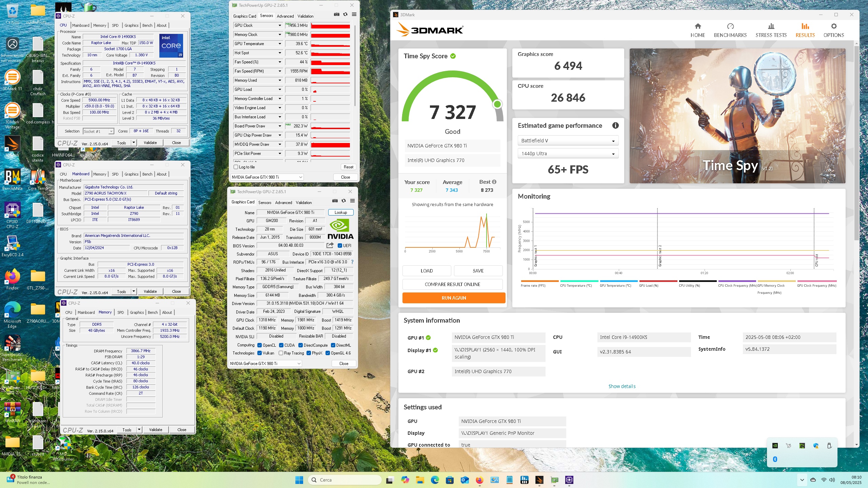Screen dimensions: 868x488
Task: Toggle the DirectML checkbox
Action: 333,345
